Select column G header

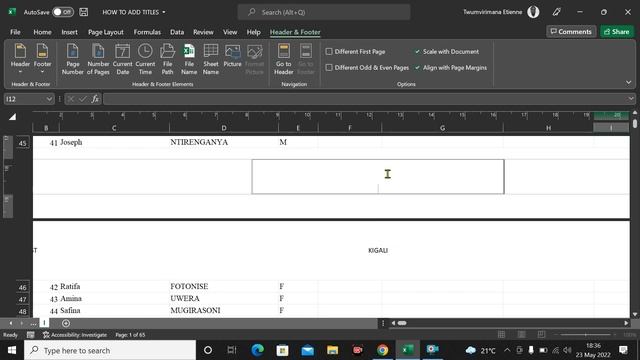tap(442, 128)
